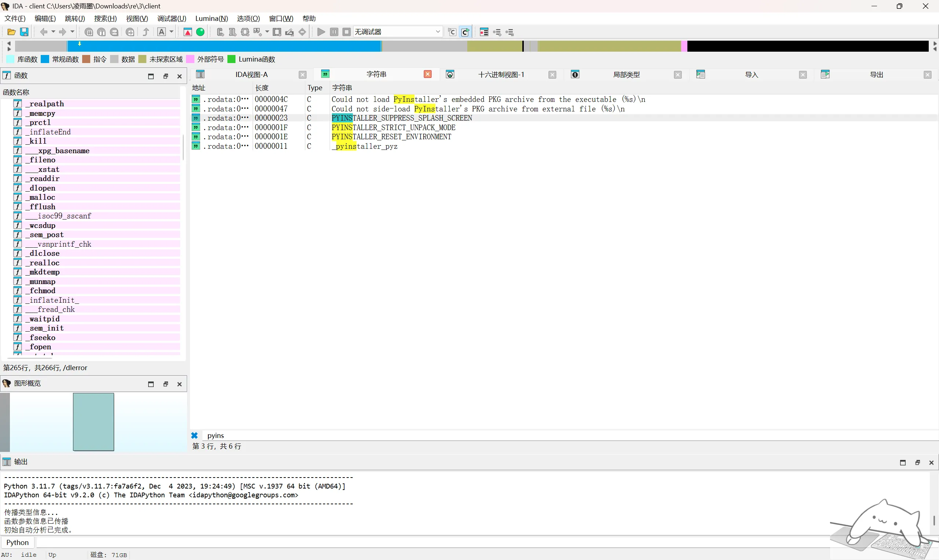
Task: Open the 文件(F) menu
Action: tap(15, 18)
